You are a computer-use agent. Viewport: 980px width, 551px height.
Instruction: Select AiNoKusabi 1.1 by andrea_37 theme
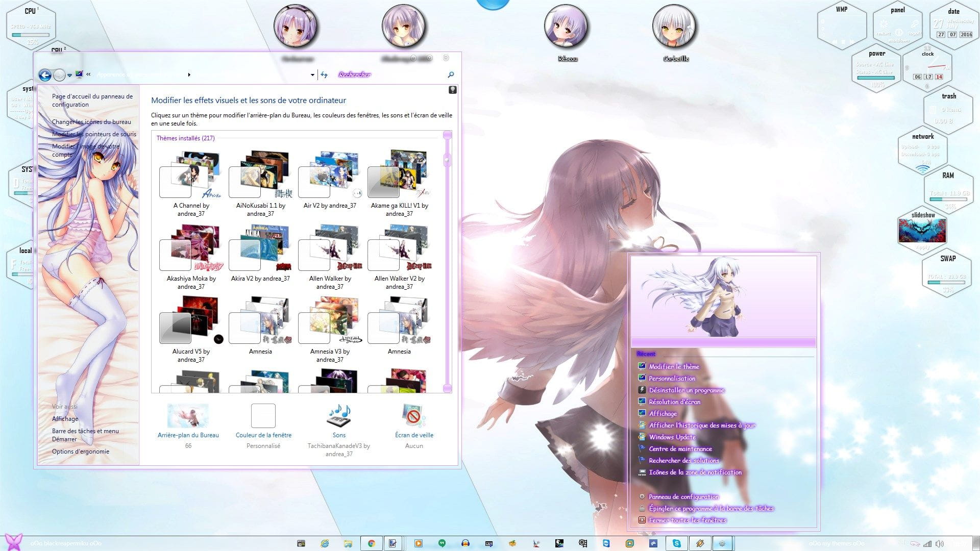(x=260, y=184)
